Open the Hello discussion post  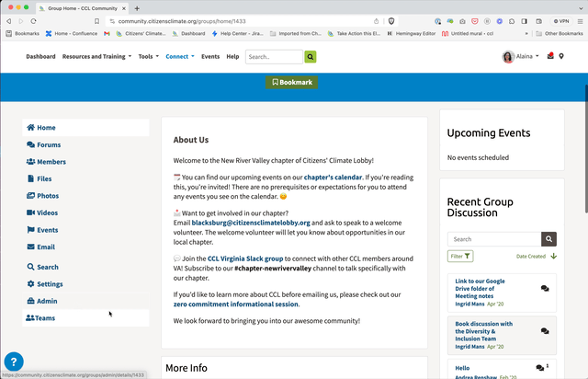pos(462,368)
